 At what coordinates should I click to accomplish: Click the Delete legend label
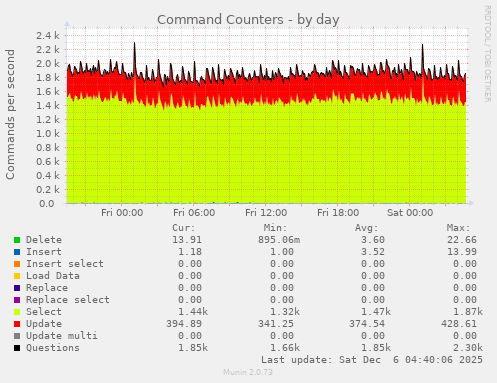44,240
